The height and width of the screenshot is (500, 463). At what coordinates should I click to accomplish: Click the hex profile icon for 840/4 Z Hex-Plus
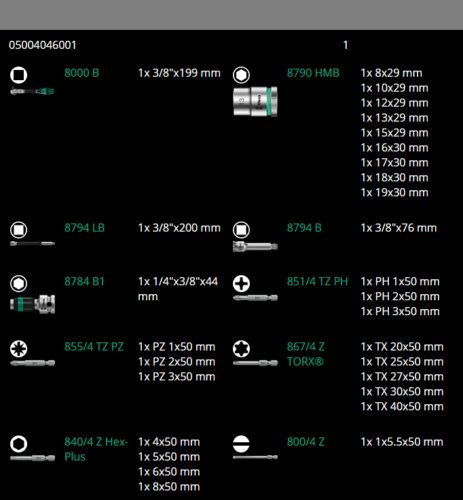pos(19,444)
